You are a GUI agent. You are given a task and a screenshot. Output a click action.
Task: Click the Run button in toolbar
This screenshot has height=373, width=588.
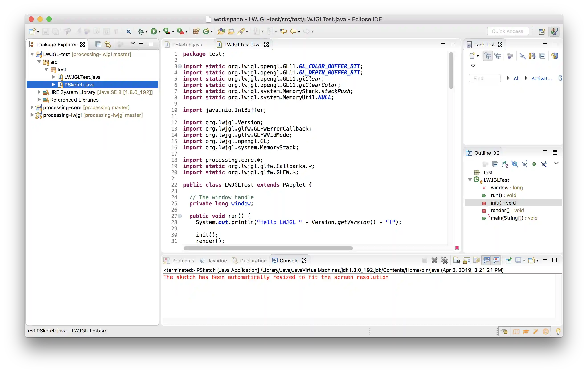pyautogui.click(x=154, y=31)
